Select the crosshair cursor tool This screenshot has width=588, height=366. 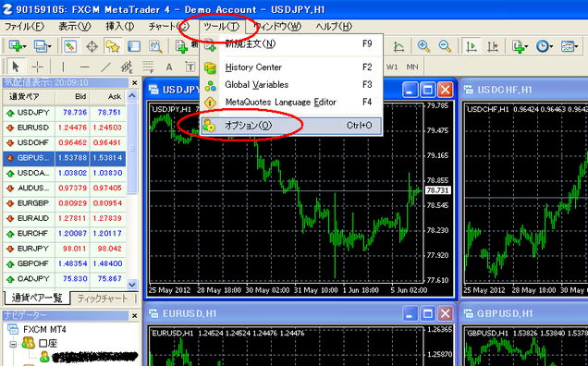[x=38, y=67]
